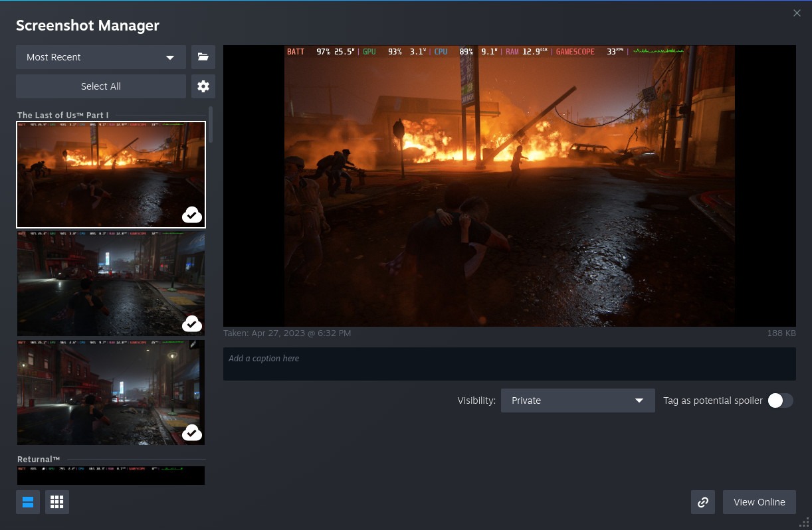Screen dimensions: 812x530
Task: Click the View Online button
Action: tap(759, 502)
